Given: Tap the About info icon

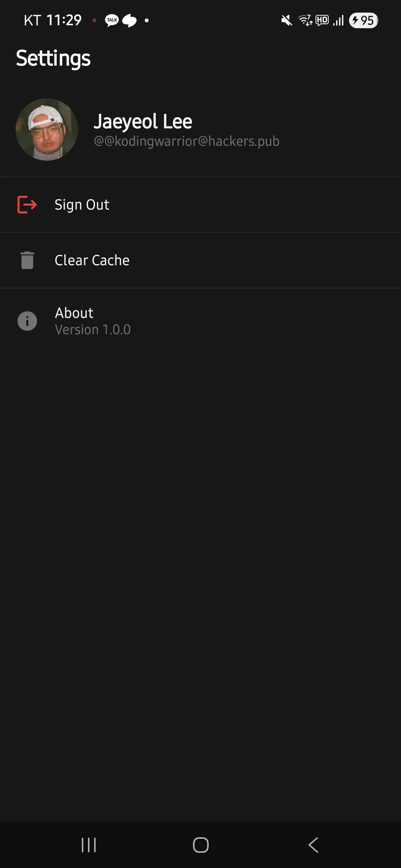Looking at the screenshot, I should pyautogui.click(x=27, y=321).
